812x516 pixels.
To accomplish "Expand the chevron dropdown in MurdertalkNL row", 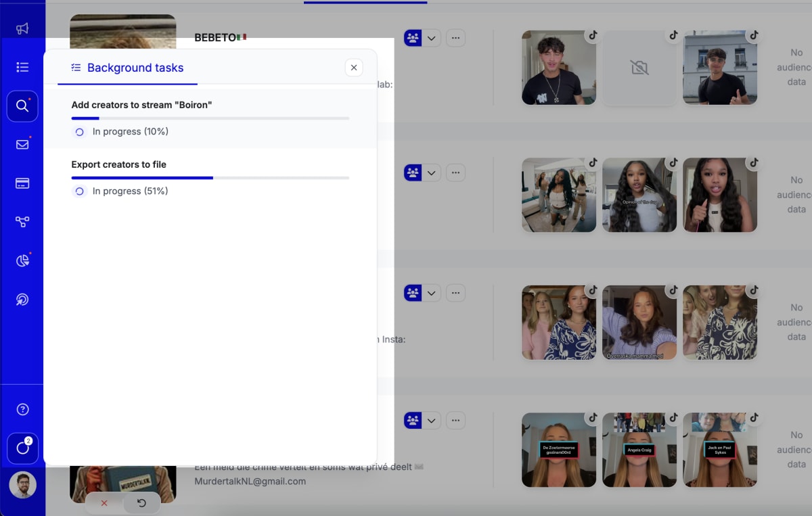I will [432, 421].
